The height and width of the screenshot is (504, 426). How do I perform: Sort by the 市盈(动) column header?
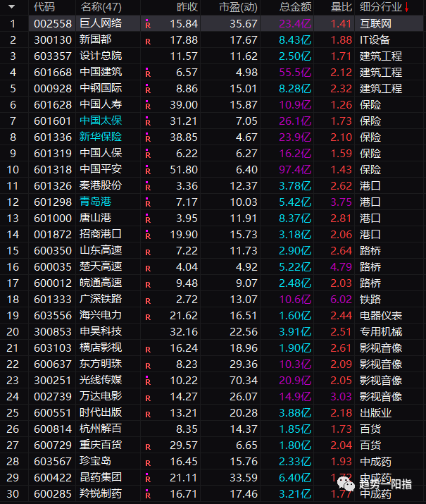238,7
